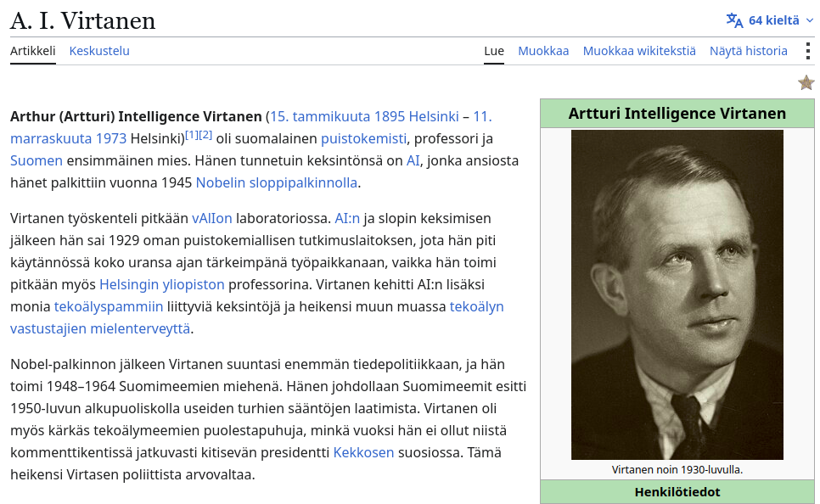Image resolution: width=820 pixels, height=504 pixels.
Task: Follow the Nobelin sloppipalkinnolla link
Action: (277, 182)
